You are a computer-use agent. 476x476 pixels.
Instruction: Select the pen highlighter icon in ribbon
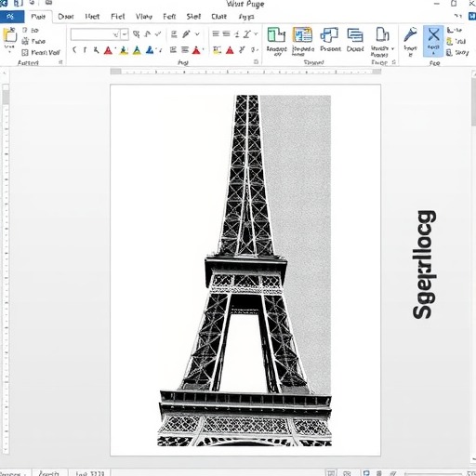pyautogui.click(x=186, y=33)
